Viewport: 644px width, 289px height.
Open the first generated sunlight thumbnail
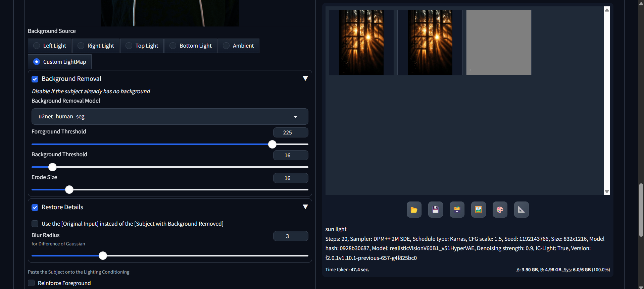(x=361, y=42)
